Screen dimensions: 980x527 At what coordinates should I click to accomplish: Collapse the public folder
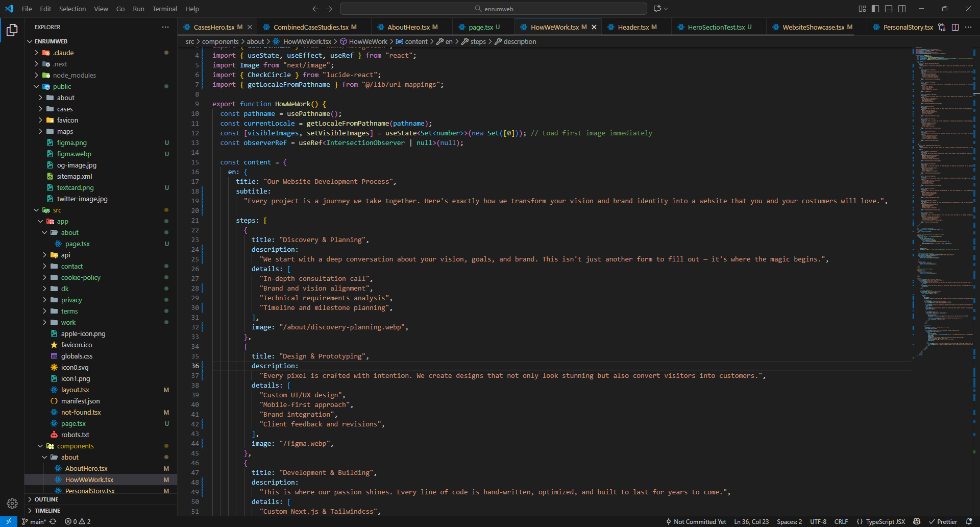click(x=62, y=86)
